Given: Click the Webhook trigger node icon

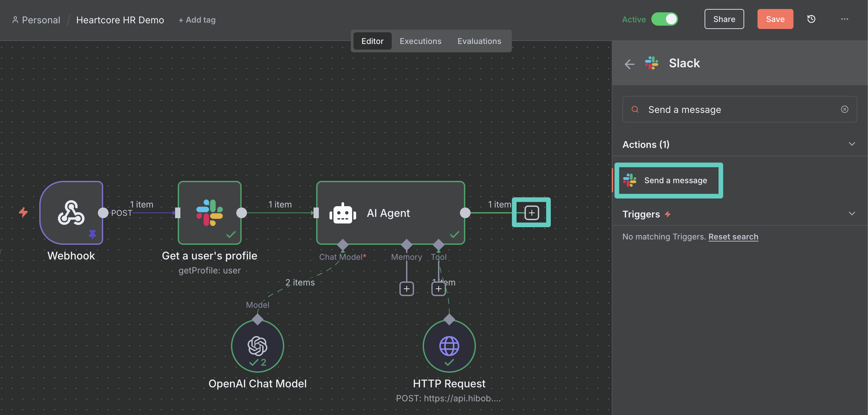Looking at the screenshot, I should (x=71, y=213).
